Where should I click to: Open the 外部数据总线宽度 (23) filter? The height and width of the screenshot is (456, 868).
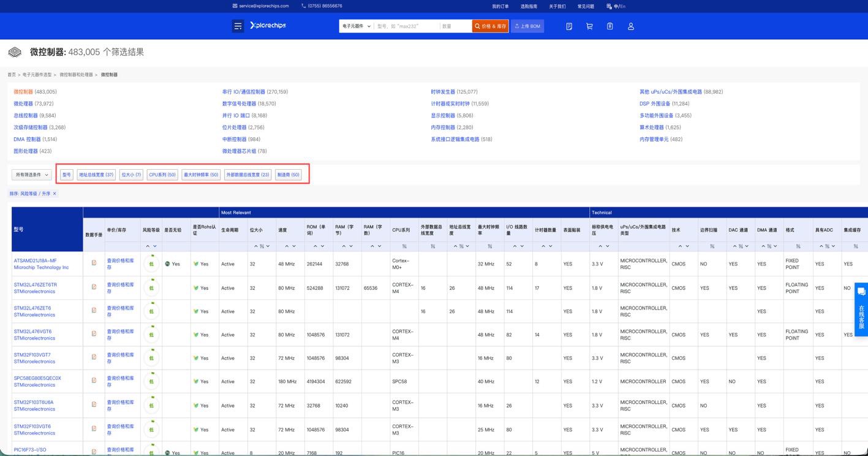click(x=248, y=175)
